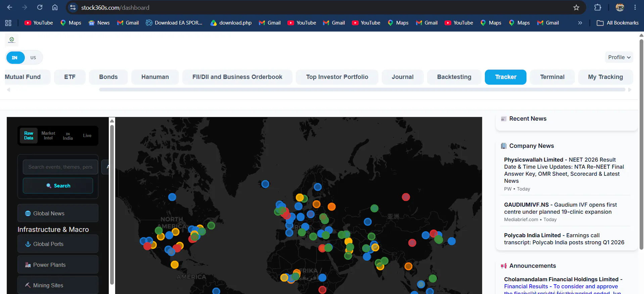Expand the Profile dropdown
The width and height of the screenshot is (644, 294).
(619, 57)
